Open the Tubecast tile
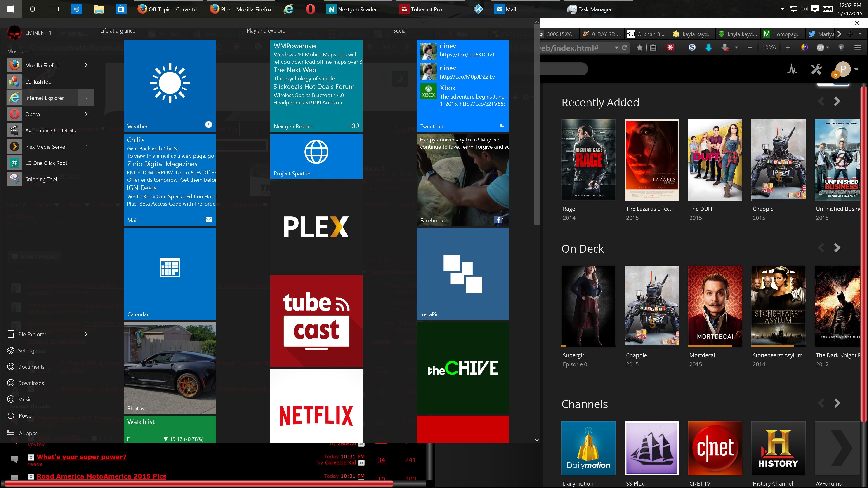Image resolution: width=868 pixels, height=488 pixels. point(316,321)
